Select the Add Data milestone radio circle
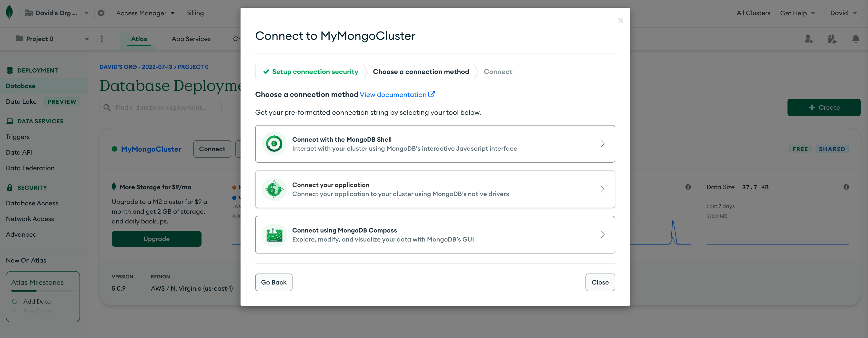Image resolution: width=868 pixels, height=338 pixels. 15,301
